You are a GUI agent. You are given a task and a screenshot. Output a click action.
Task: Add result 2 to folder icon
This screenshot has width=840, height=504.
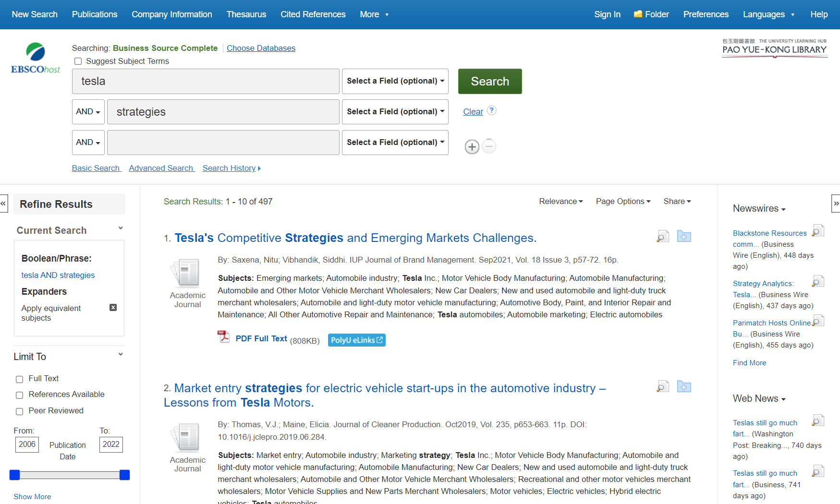[684, 386]
